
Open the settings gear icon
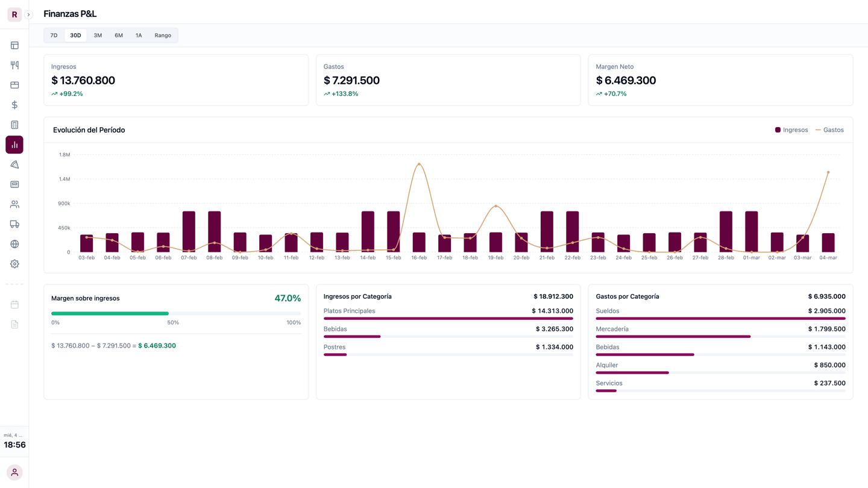14,264
